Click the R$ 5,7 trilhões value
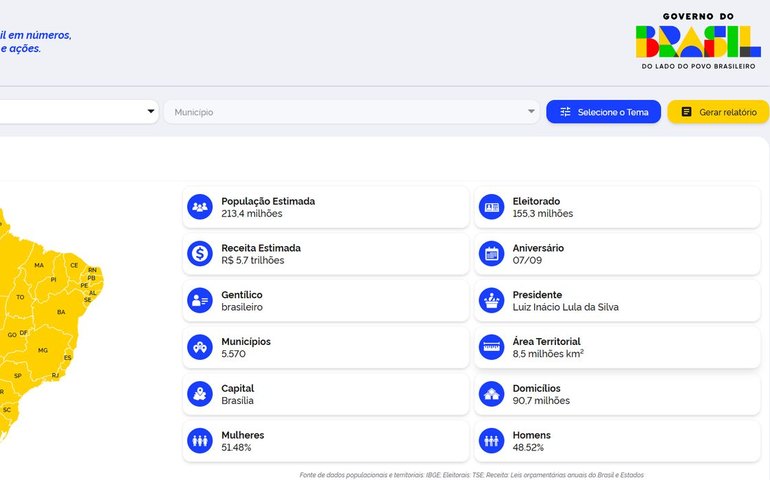 (x=252, y=260)
